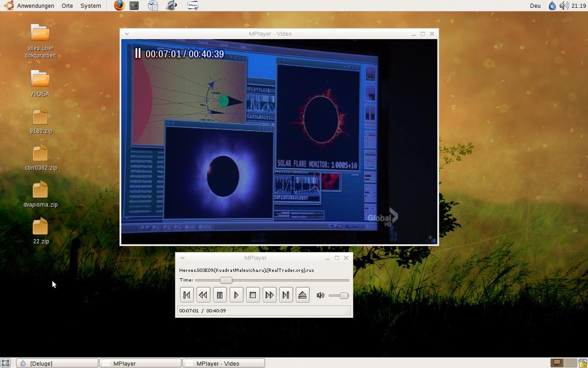Viewport: 588px width, 368px height.
Task: Open window menu of MPlayer control window
Action: point(182,258)
